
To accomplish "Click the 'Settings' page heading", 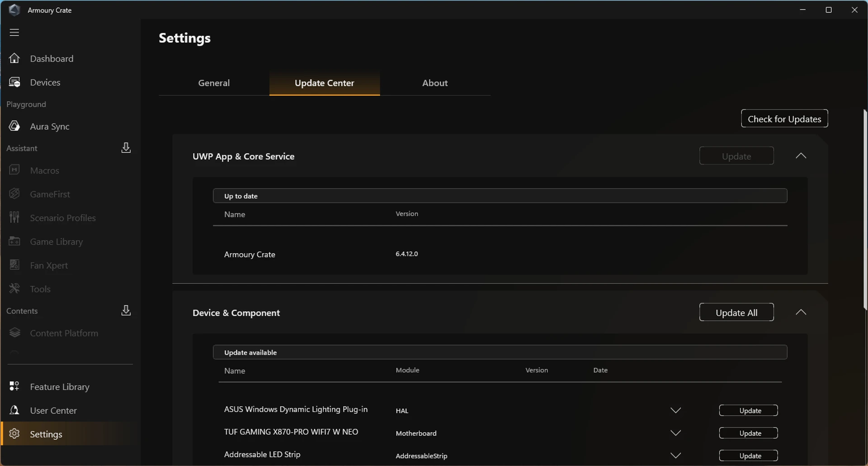I will [x=184, y=38].
